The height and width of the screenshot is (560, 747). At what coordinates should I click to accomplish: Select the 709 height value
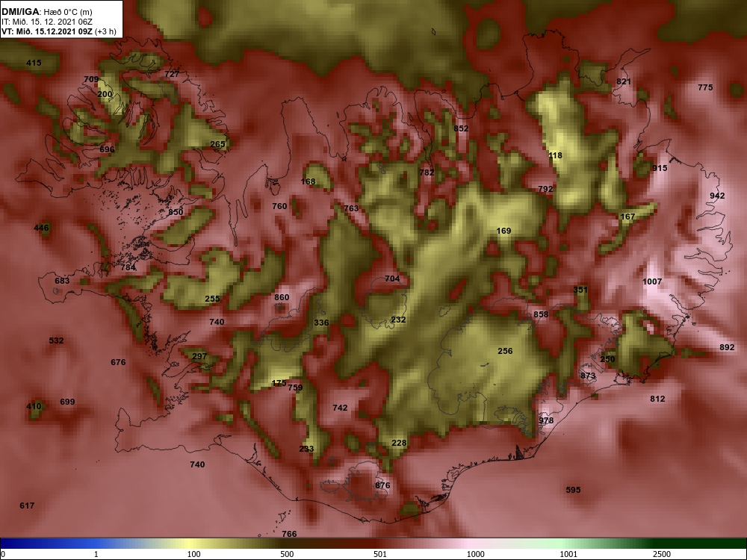pyautogui.click(x=91, y=80)
